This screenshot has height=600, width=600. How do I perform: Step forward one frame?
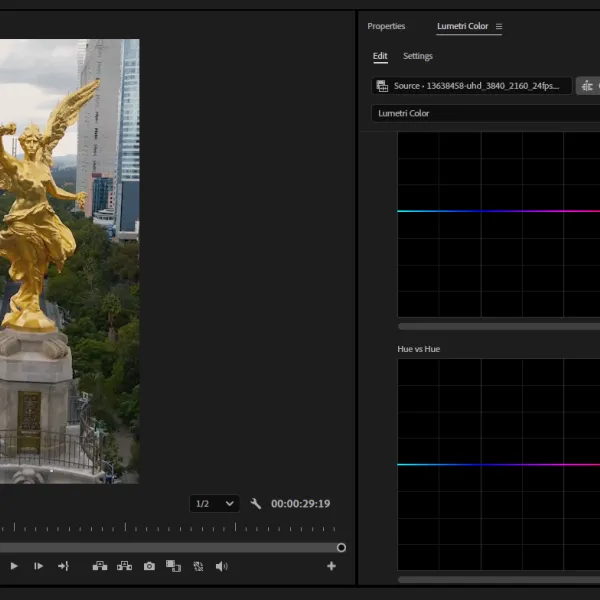38,566
